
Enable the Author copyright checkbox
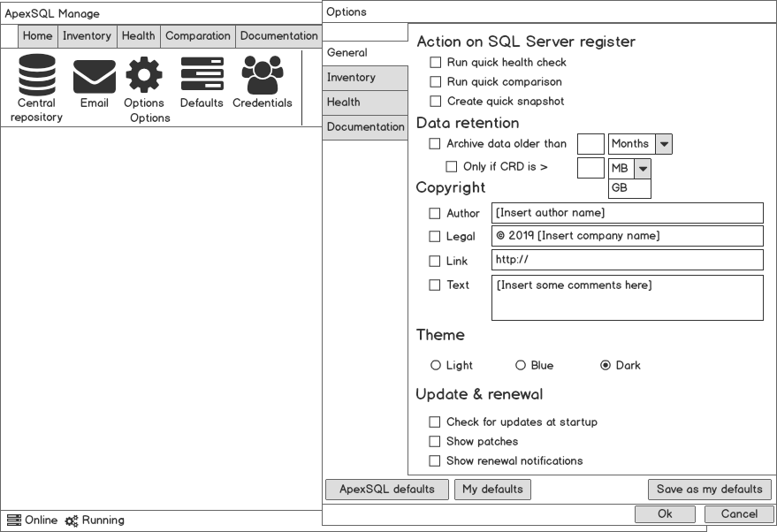click(435, 214)
